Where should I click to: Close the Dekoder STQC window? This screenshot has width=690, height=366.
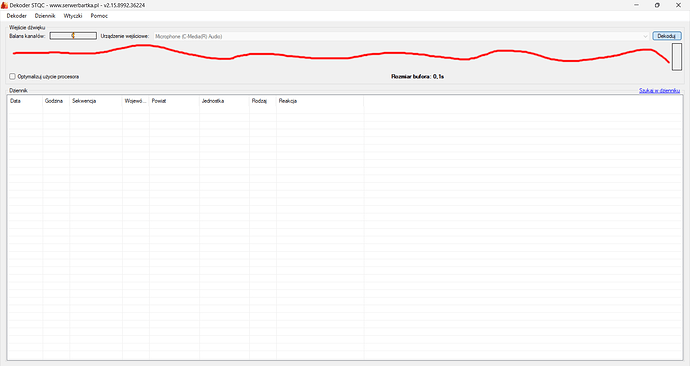[678, 5]
